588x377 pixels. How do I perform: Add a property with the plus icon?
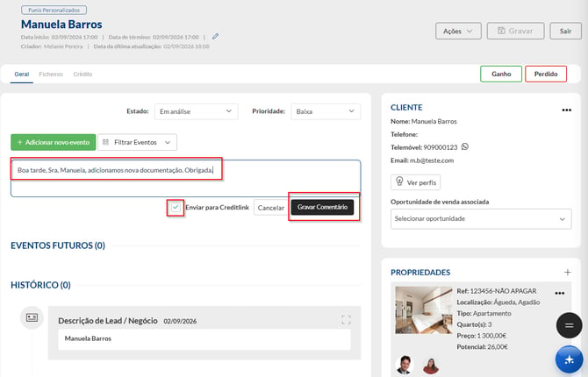coord(567,272)
